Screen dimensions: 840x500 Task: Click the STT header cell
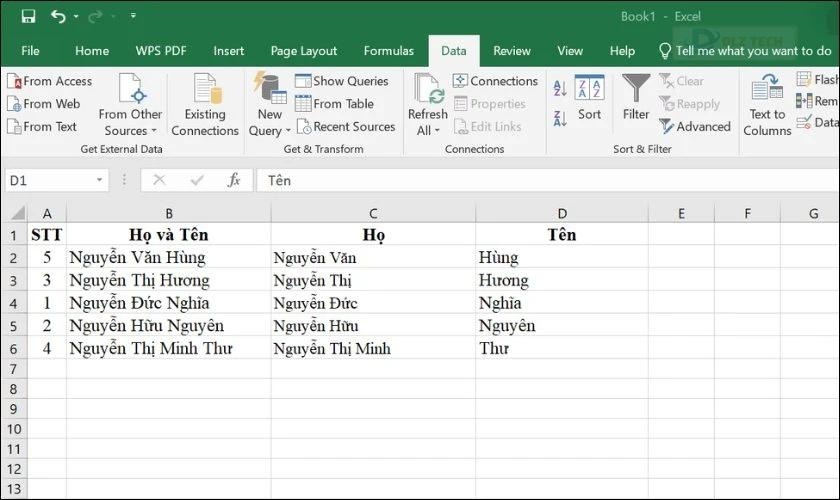pyautogui.click(x=47, y=235)
